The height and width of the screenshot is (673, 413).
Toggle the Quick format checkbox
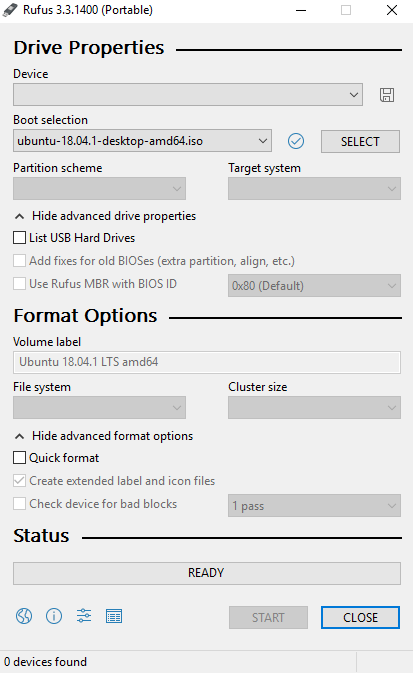(x=19, y=458)
